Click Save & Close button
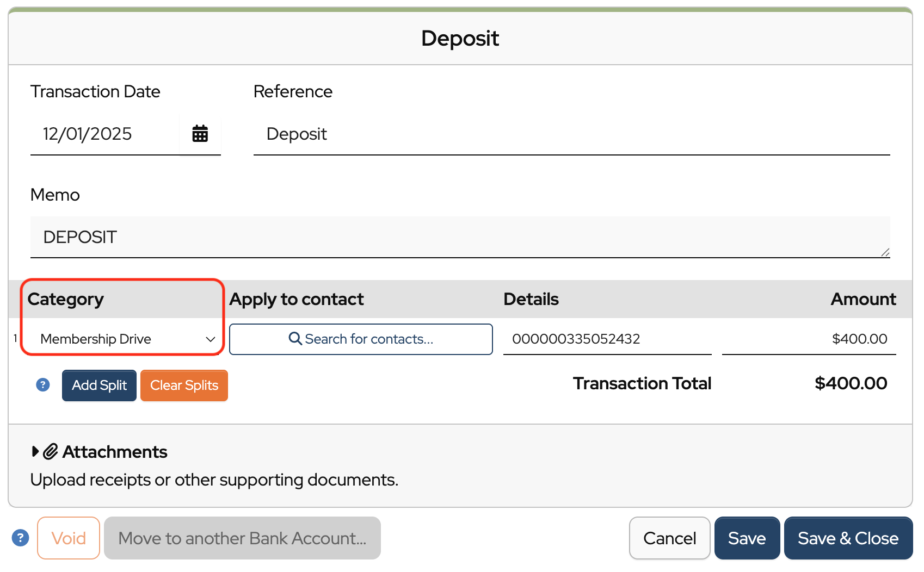The width and height of the screenshot is (924, 572). tap(848, 538)
